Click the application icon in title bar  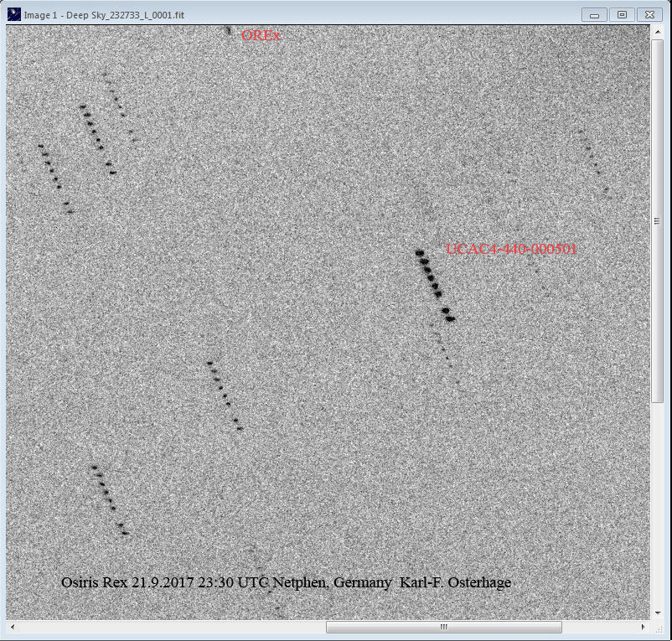(x=13, y=14)
